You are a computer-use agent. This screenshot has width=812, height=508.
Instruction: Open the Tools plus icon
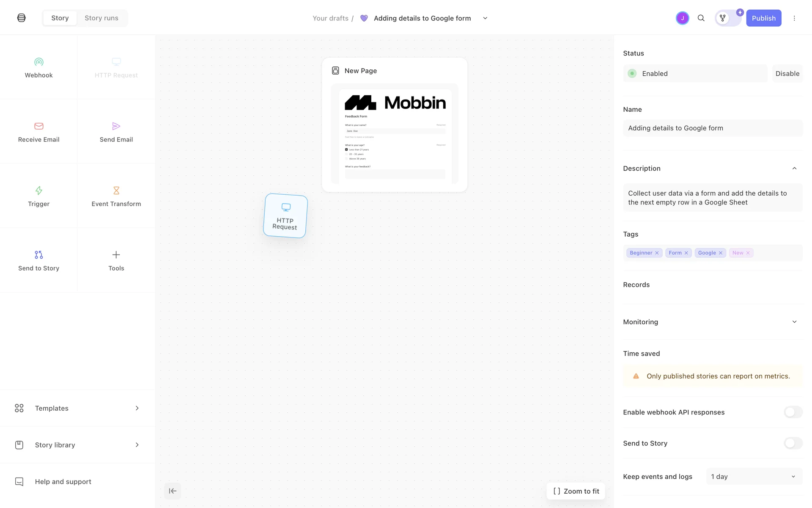coord(116,255)
